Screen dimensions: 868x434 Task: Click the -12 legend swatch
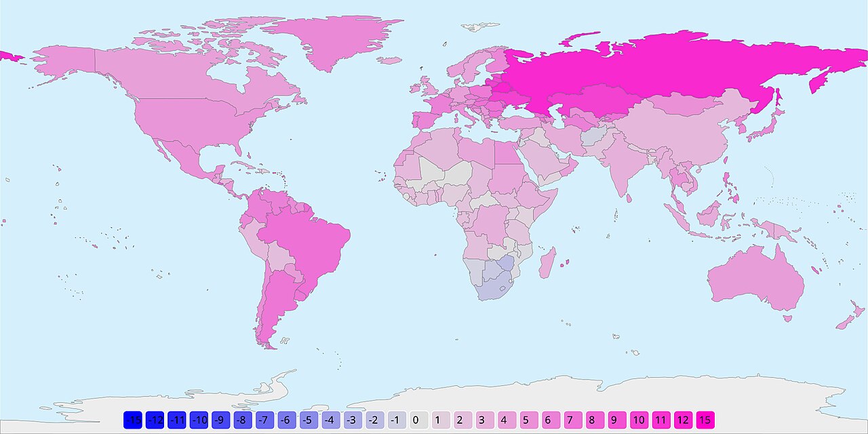(x=155, y=420)
